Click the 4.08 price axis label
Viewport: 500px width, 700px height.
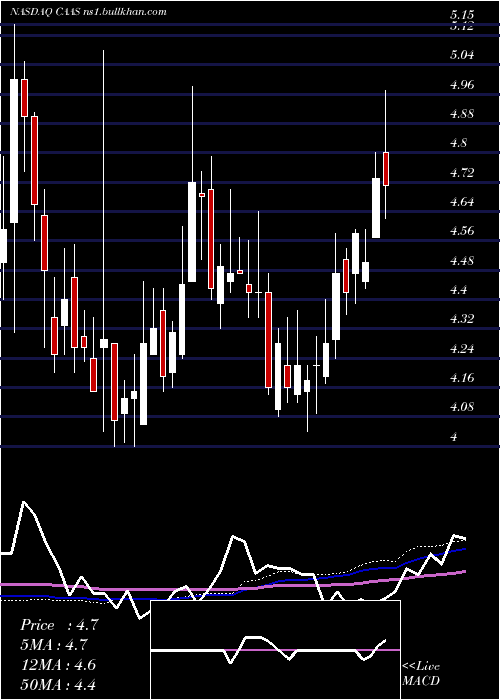pos(462,407)
